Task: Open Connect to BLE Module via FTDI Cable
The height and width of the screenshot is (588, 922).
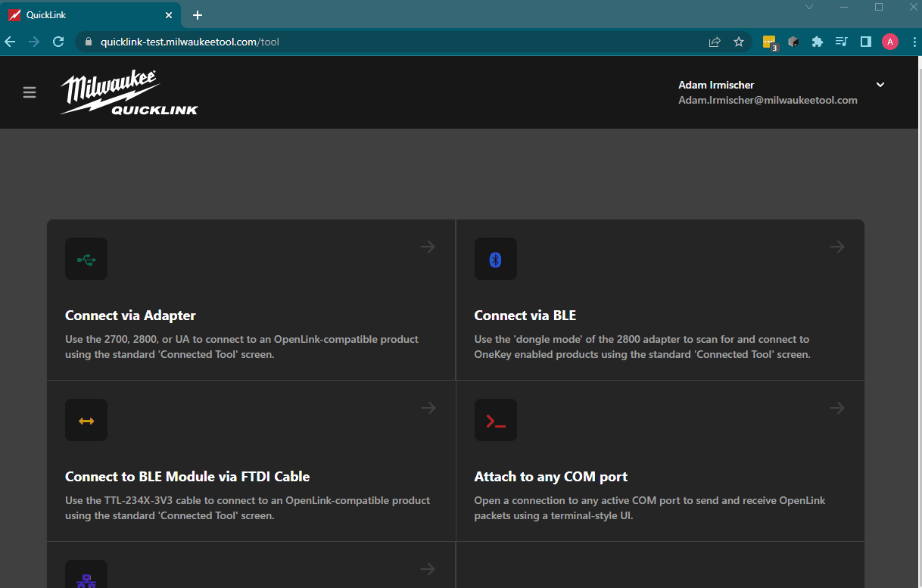Action: 251,461
